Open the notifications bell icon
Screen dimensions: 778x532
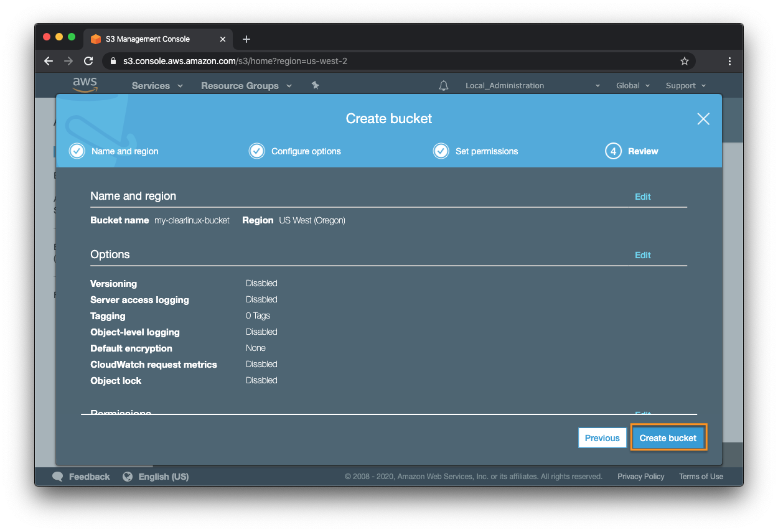pyautogui.click(x=443, y=86)
